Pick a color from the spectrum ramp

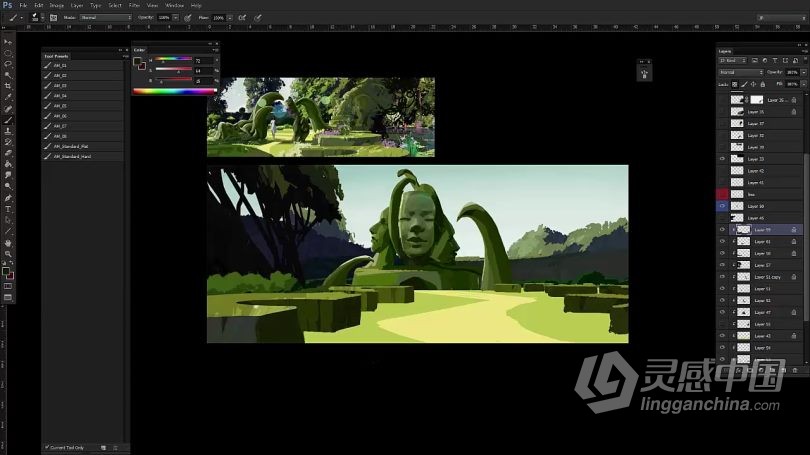[x=175, y=91]
